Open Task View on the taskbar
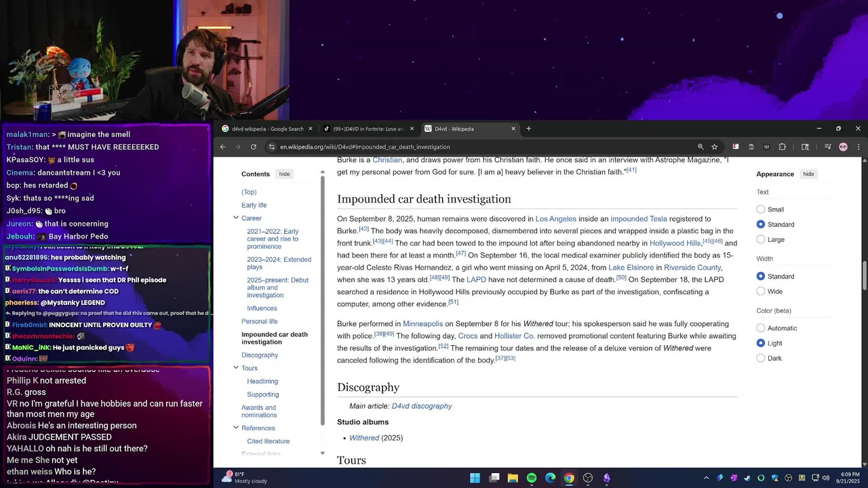 click(x=494, y=478)
